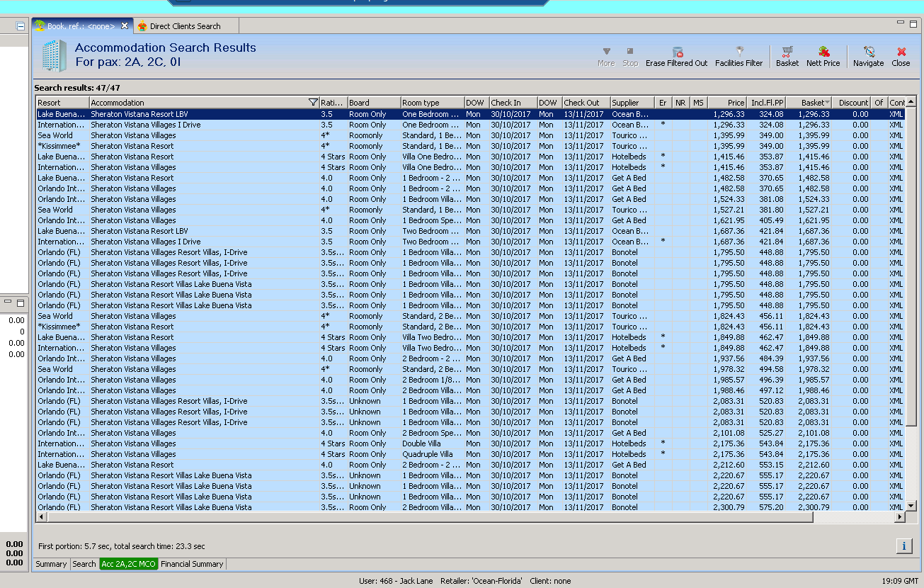Image resolution: width=924 pixels, height=588 pixels.
Task: Click the table's scroll down arrow
Action: [x=911, y=506]
